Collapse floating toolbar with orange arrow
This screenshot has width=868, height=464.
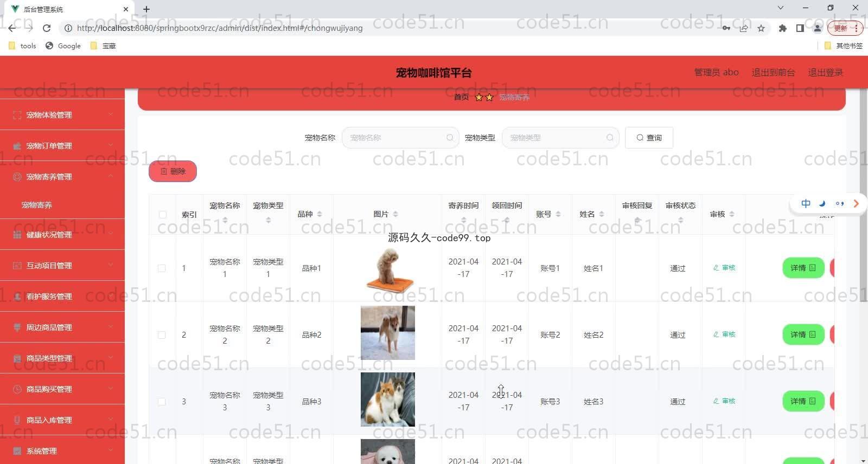tap(856, 204)
